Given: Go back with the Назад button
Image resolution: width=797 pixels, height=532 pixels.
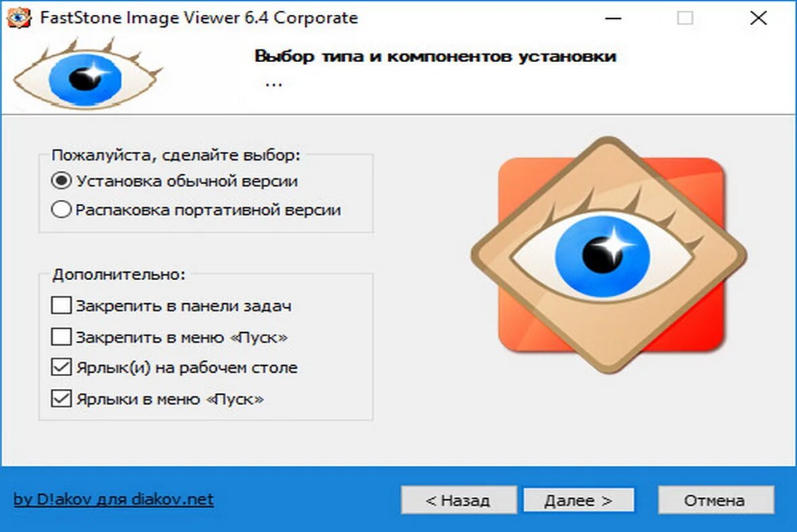Looking at the screenshot, I should 459,500.
